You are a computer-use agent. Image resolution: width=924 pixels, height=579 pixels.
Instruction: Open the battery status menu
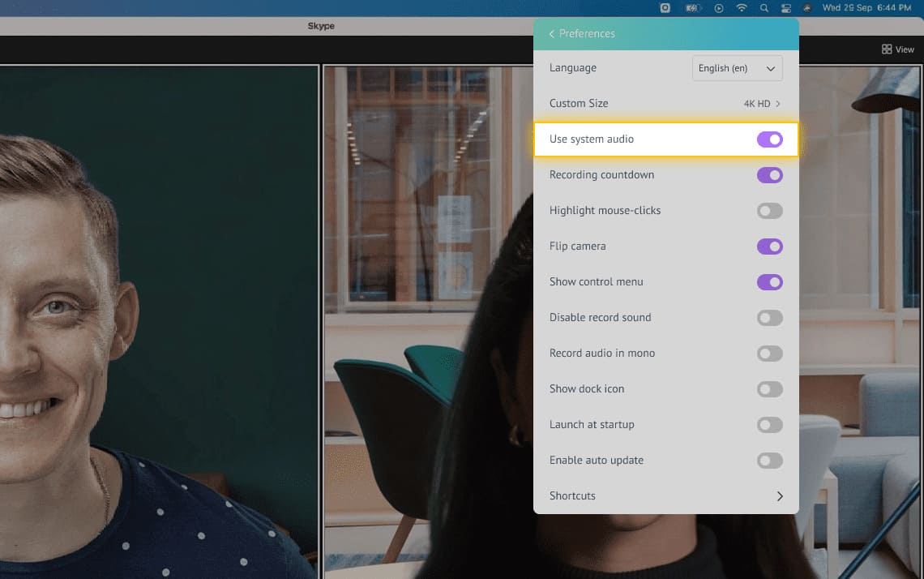[x=692, y=8]
